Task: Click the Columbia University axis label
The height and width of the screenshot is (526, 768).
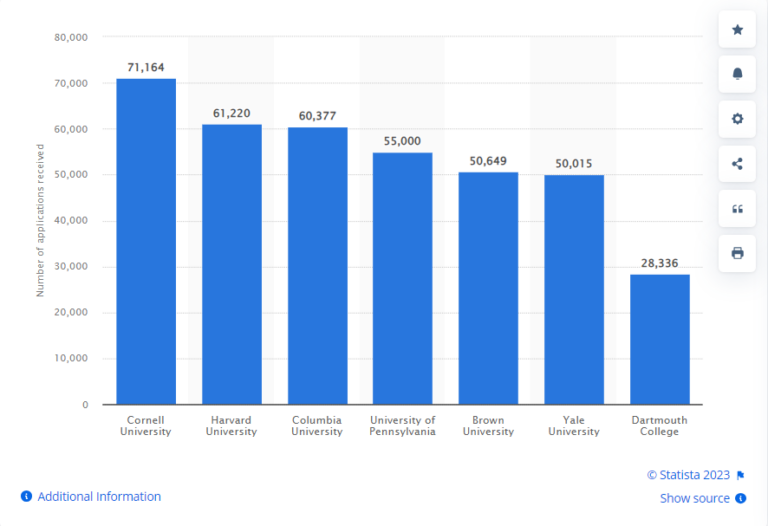Action: [317, 426]
